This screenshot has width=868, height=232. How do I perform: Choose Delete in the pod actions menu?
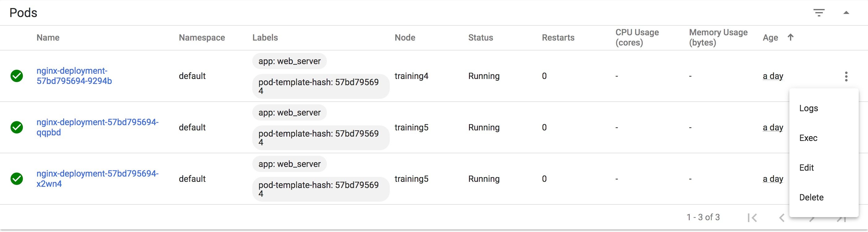click(811, 197)
